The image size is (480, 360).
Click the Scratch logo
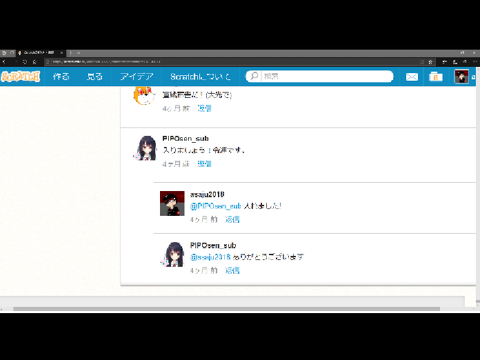tap(21, 77)
